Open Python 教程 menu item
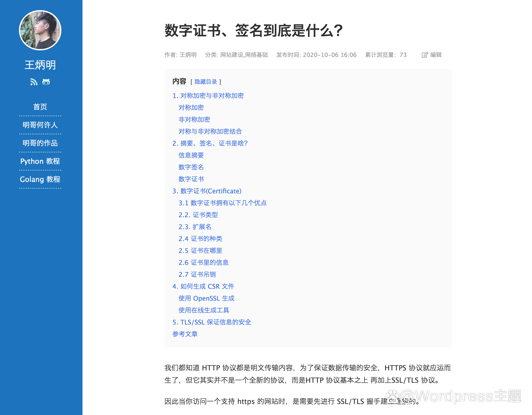This screenshot has width=532, height=415. [x=40, y=161]
